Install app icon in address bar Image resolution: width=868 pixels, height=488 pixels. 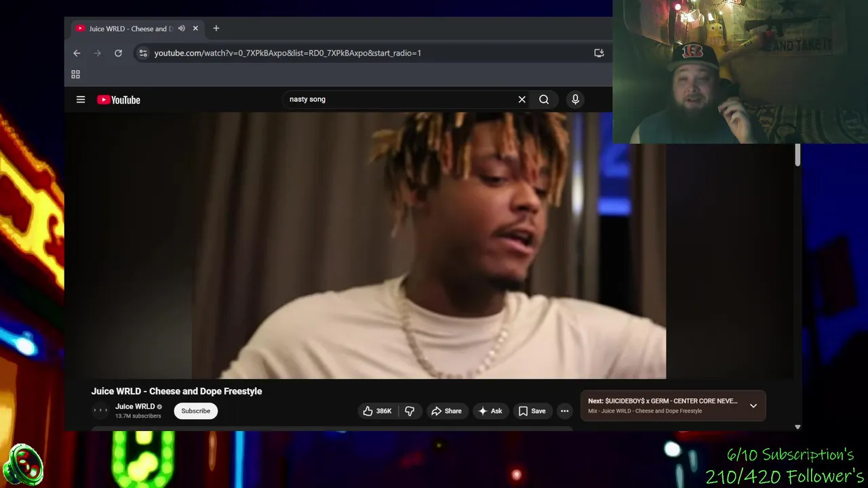[x=599, y=53]
